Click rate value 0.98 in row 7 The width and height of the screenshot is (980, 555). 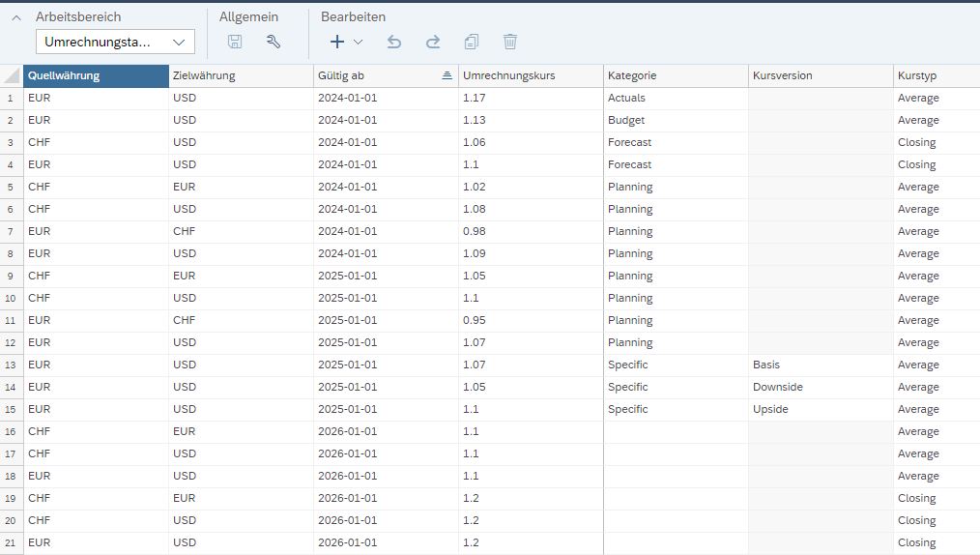pos(531,231)
